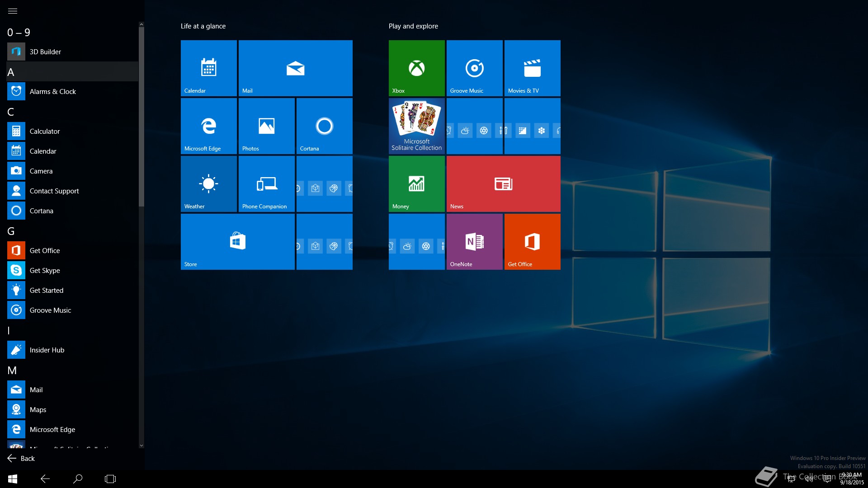
Task: Open the Action Center tray icon
Action: coord(827,479)
